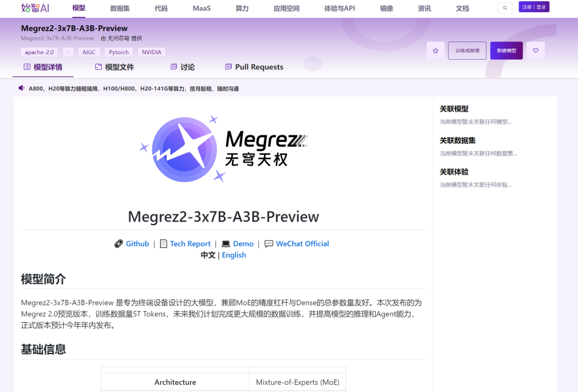Switch to the 讨论 tab
Image resolution: width=578 pixels, height=392 pixels.
click(182, 67)
